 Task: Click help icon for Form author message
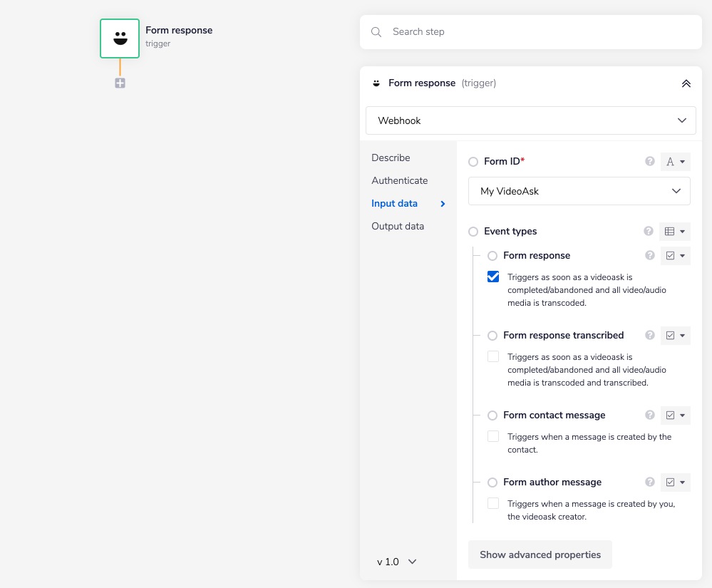(649, 483)
